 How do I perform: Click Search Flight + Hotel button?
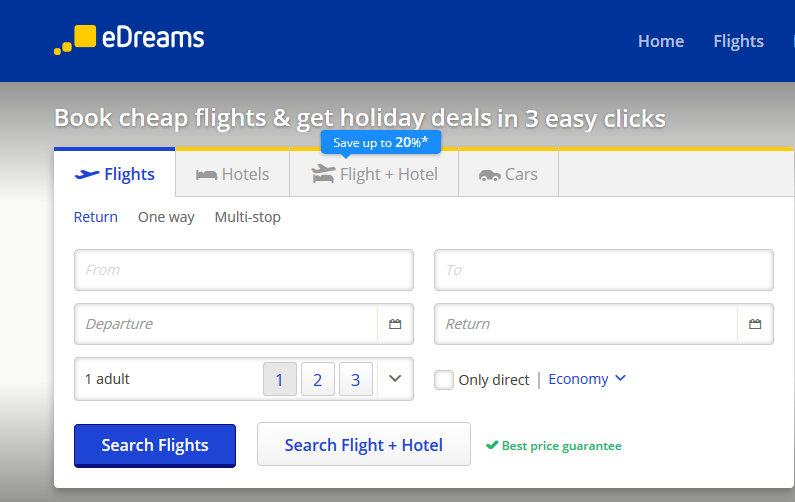coord(364,444)
